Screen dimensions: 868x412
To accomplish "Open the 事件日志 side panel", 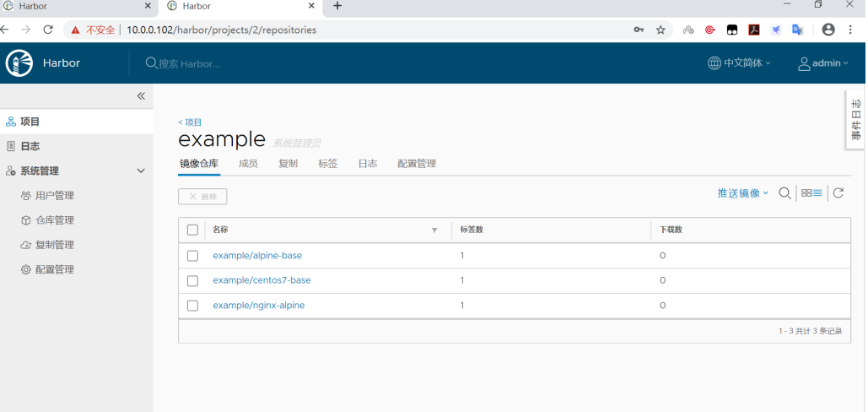I will (856, 120).
